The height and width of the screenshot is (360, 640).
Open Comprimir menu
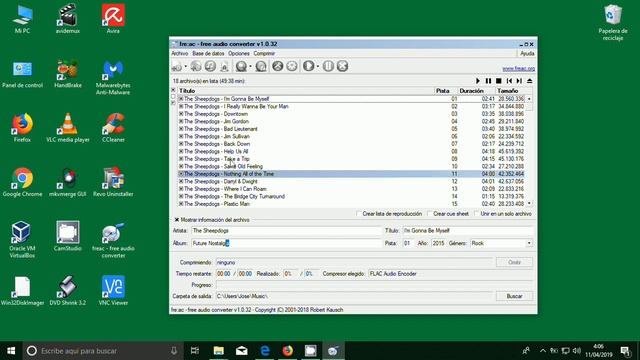[264, 53]
